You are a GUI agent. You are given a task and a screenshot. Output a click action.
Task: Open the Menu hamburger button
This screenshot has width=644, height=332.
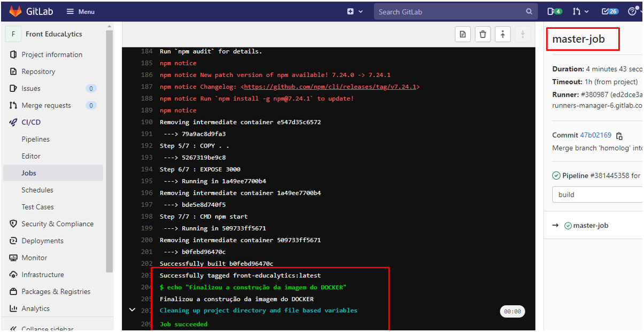(x=81, y=11)
